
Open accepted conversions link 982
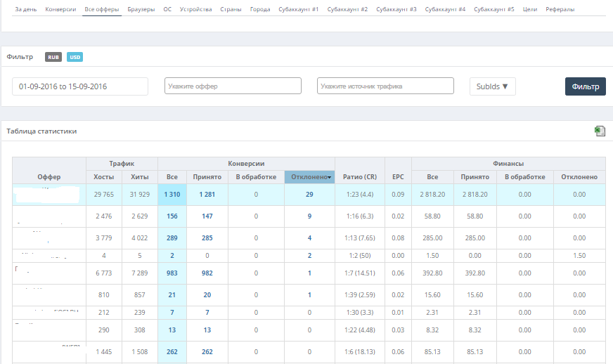point(207,273)
